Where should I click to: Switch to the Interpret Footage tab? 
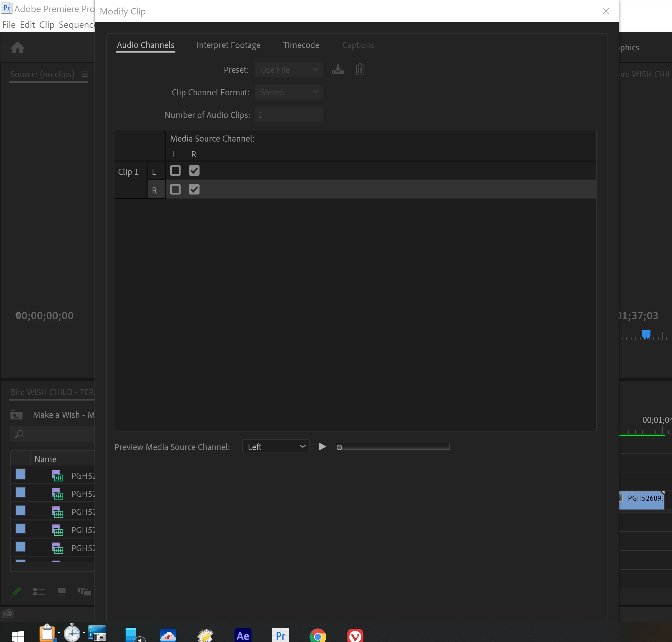click(228, 45)
